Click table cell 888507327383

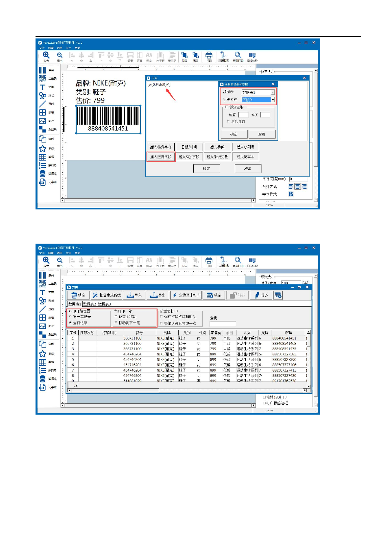pos(284,354)
